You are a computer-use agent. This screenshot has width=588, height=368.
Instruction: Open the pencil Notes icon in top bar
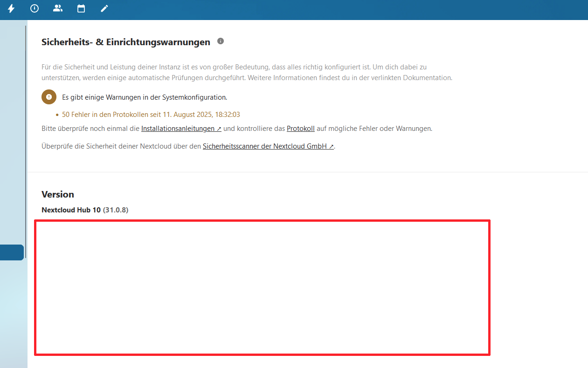[x=104, y=8]
